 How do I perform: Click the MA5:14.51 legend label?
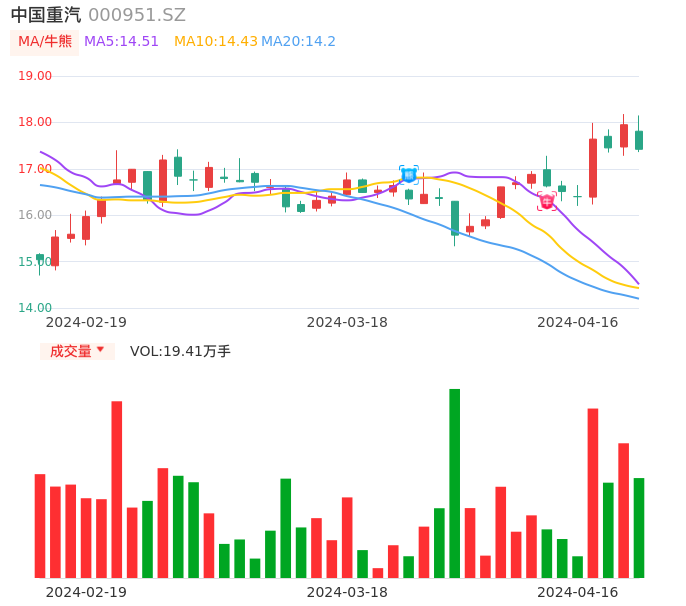(x=121, y=42)
